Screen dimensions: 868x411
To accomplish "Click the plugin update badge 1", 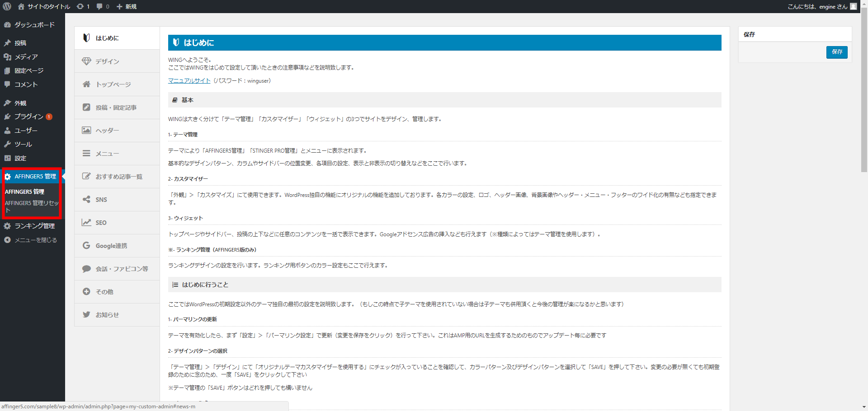I will [x=49, y=117].
